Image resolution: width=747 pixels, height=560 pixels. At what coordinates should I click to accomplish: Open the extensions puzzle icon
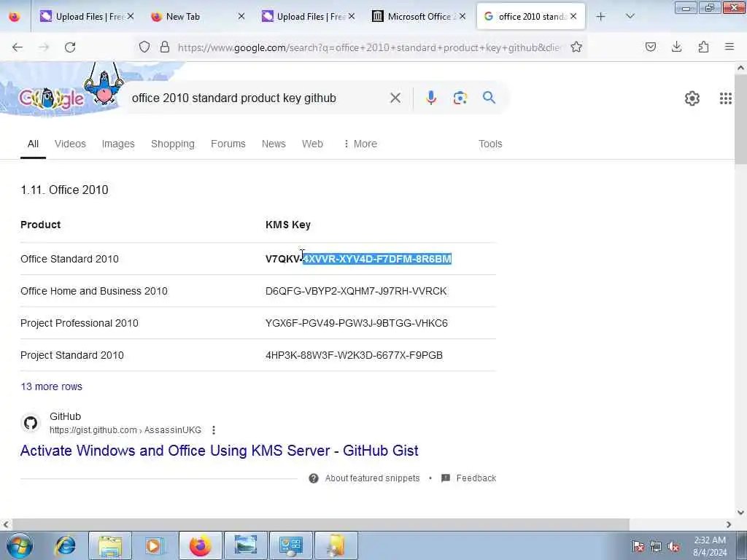point(703,47)
